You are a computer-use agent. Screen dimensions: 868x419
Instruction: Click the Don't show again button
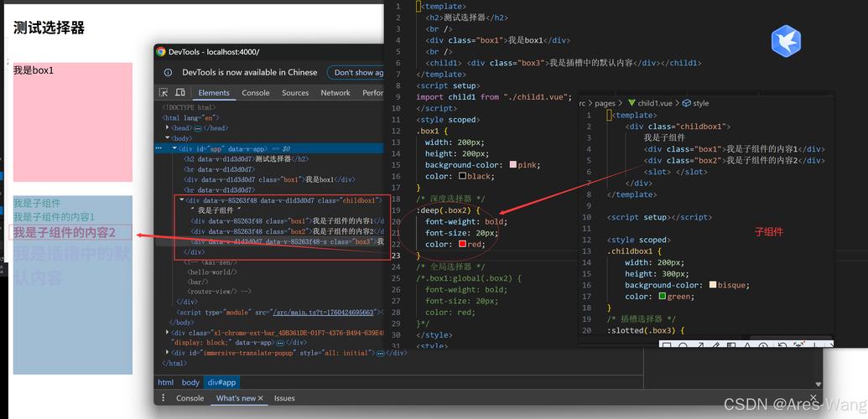357,73
